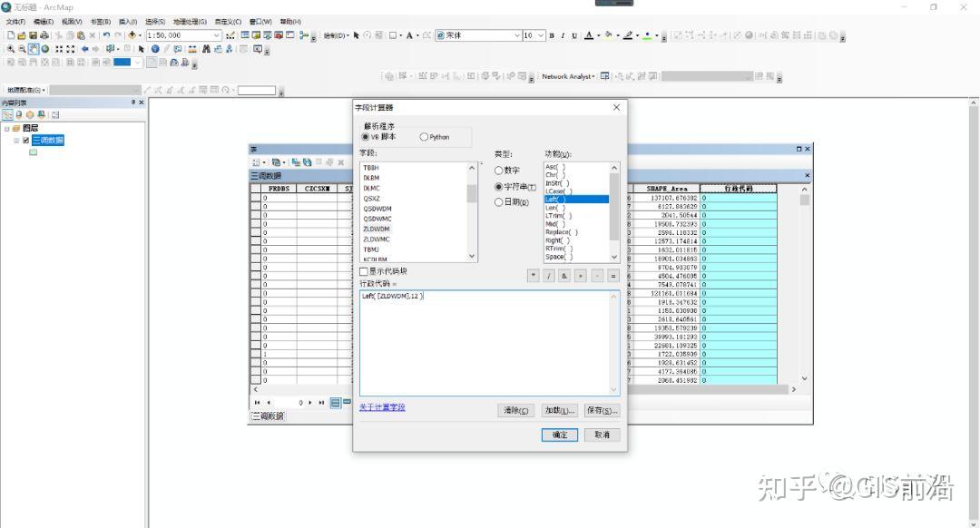Open the 绘制(D) drawing dropdown menu
The height and width of the screenshot is (528, 980).
coord(337,35)
